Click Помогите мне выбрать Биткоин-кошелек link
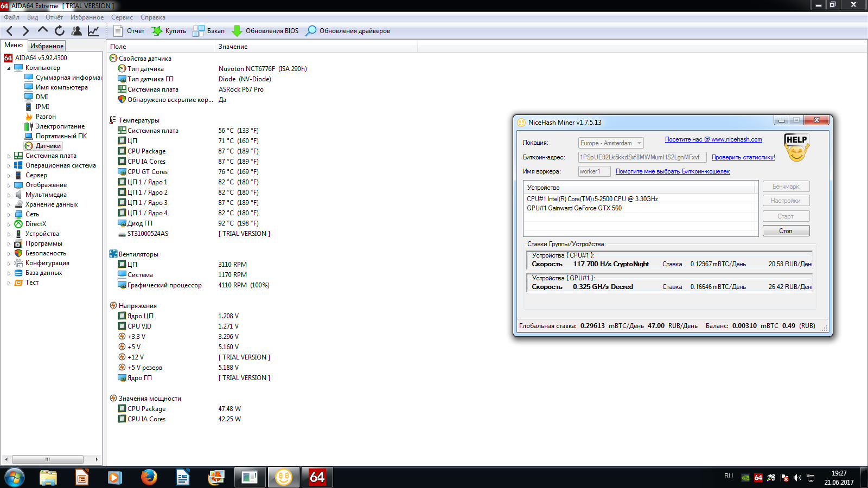Screen dimensions: 868x488 tap(673, 171)
